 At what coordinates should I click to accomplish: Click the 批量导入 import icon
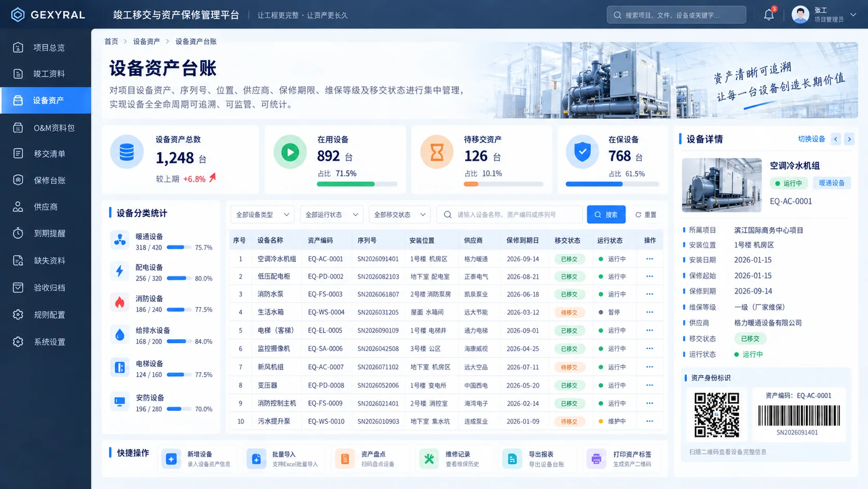[x=256, y=459]
